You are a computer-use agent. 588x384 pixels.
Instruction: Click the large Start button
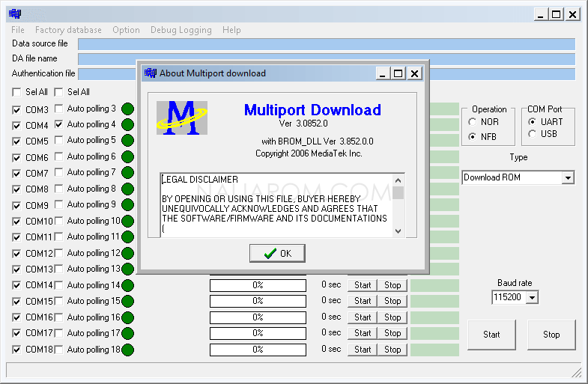(x=491, y=335)
